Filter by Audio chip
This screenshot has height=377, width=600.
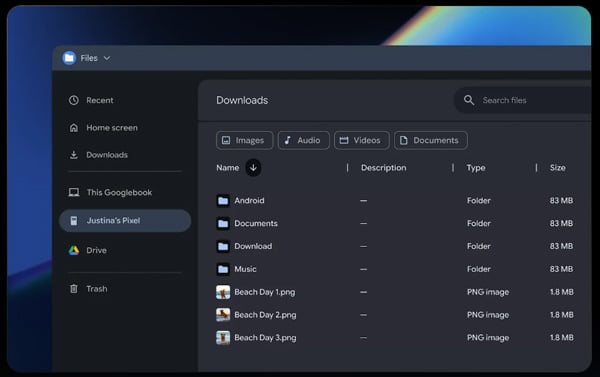pos(303,140)
